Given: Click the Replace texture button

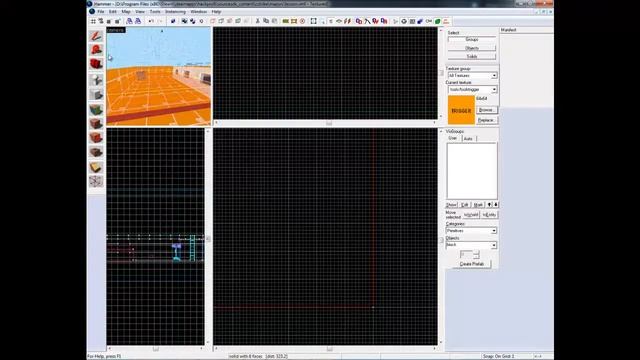Looking at the screenshot, I should 486,120.
